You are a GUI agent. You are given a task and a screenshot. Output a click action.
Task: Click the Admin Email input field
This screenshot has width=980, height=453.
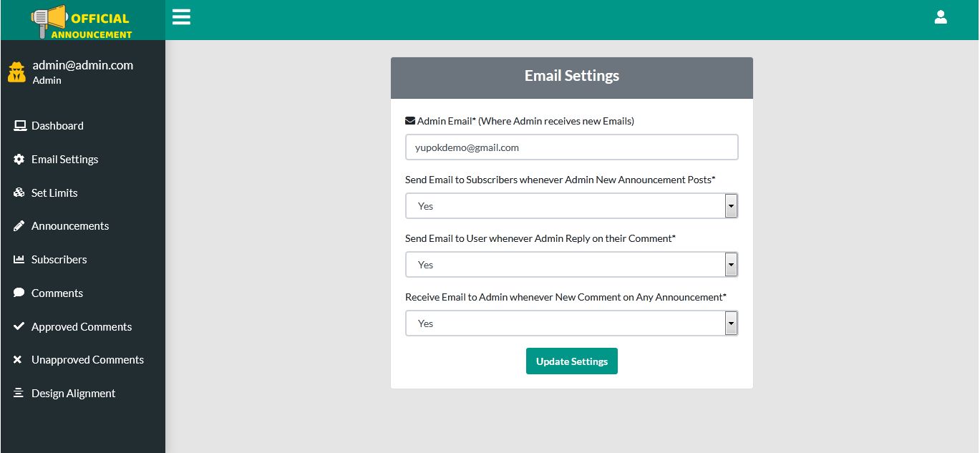pos(571,147)
